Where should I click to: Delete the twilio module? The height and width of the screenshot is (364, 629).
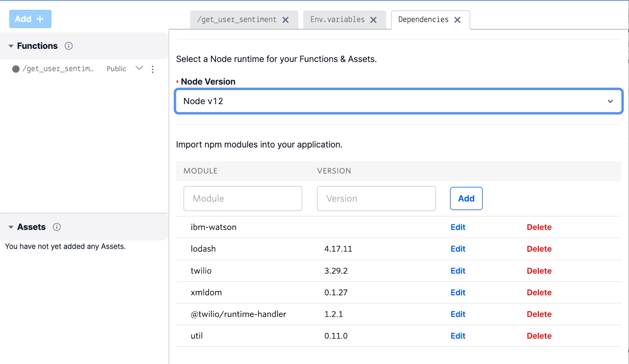click(x=539, y=271)
